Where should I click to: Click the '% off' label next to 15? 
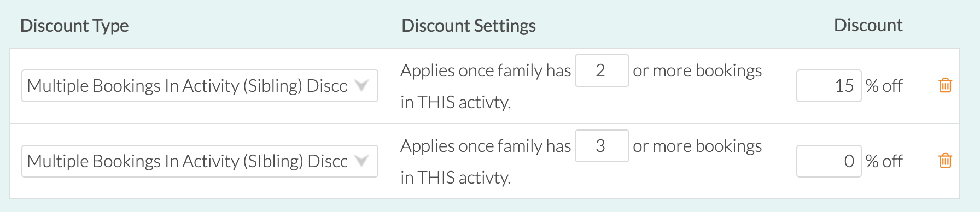click(x=884, y=86)
